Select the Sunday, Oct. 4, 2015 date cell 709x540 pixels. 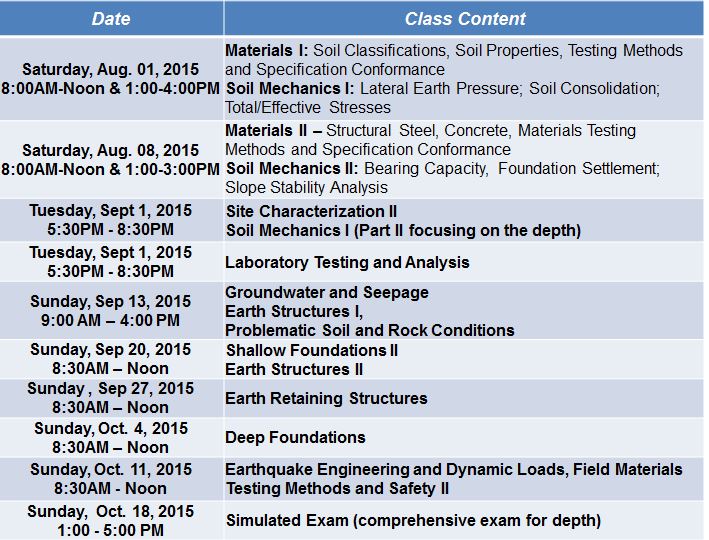click(x=111, y=438)
